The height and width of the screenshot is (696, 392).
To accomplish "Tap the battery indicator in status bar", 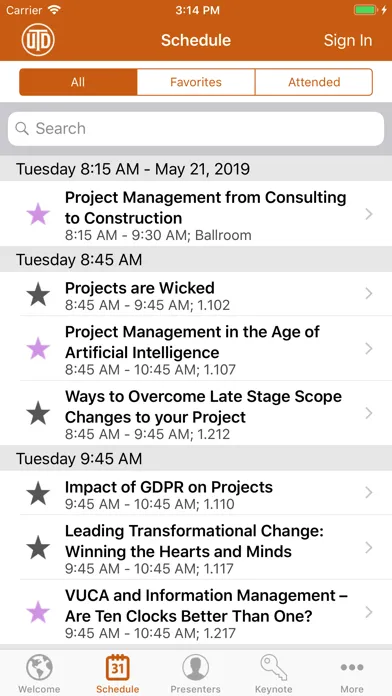I will 365,10.
